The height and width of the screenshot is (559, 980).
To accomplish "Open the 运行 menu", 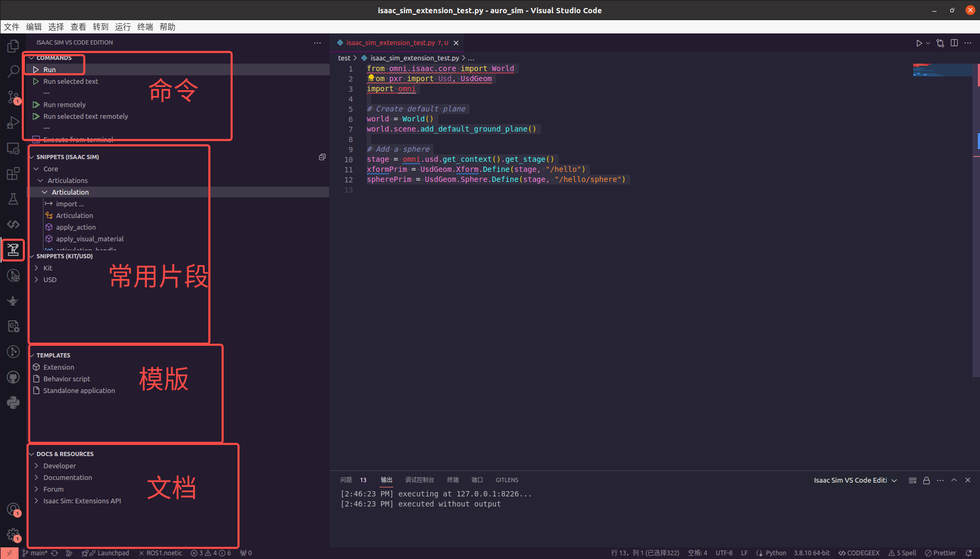I will (123, 27).
